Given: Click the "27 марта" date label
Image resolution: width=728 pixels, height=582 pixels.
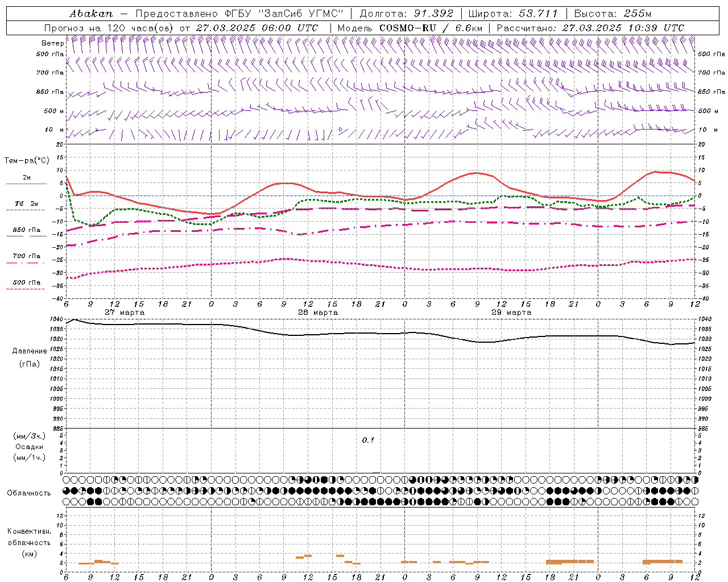Looking at the screenshot, I should pyautogui.click(x=125, y=313).
